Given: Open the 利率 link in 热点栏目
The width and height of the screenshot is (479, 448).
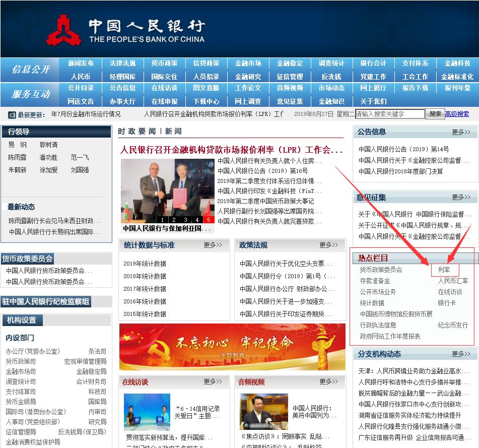Looking at the screenshot, I should pyautogui.click(x=444, y=270).
